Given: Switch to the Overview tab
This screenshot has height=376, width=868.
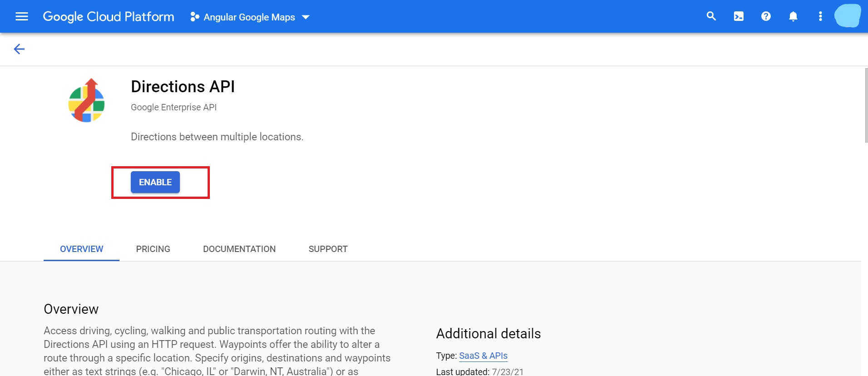Looking at the screenshot, I should [81, 249].
